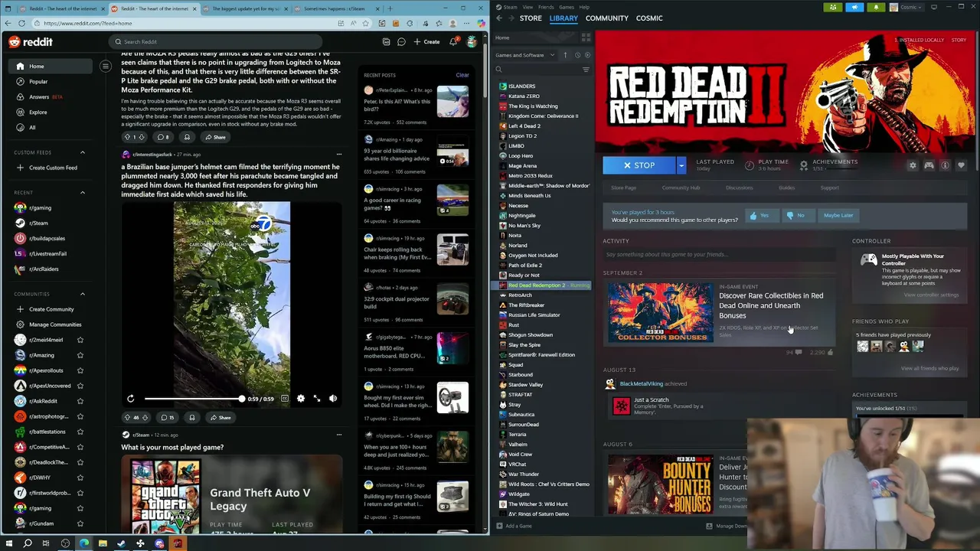The image size is (980, 551).
Task: Favorite r/ApexUncovered with its star
Action: [x=80, y=386]
